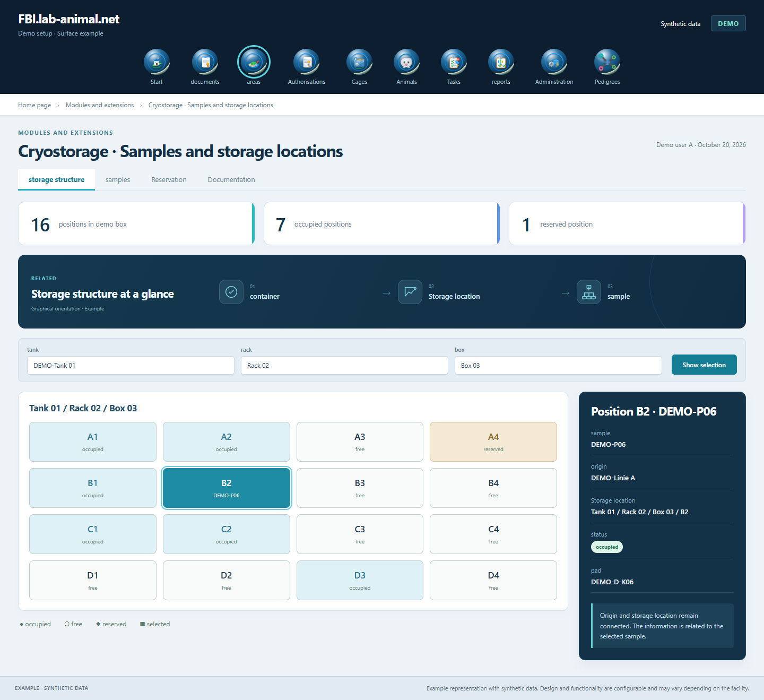Open the Tasks navigation icon
The image size is (764, 700).
pyautogui.click(x=454, y=62)
